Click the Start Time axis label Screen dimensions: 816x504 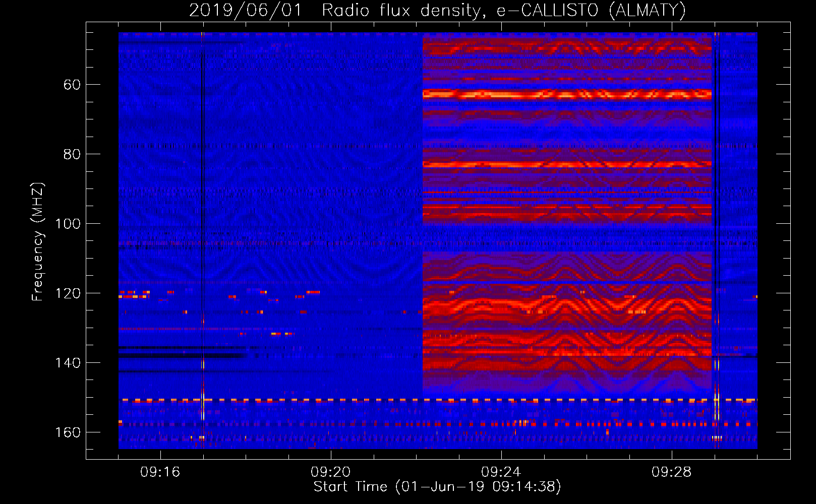tap(437, 487)
